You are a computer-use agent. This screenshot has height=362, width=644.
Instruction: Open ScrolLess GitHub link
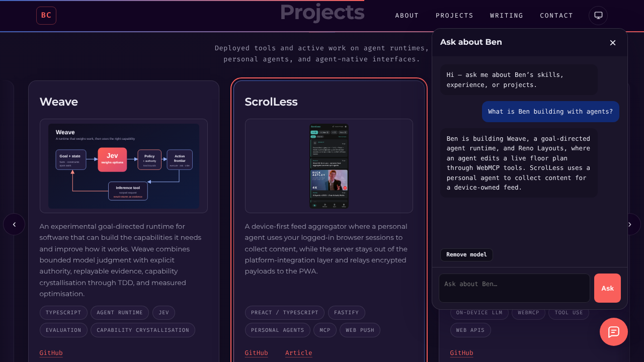click(x=257, y=353)
